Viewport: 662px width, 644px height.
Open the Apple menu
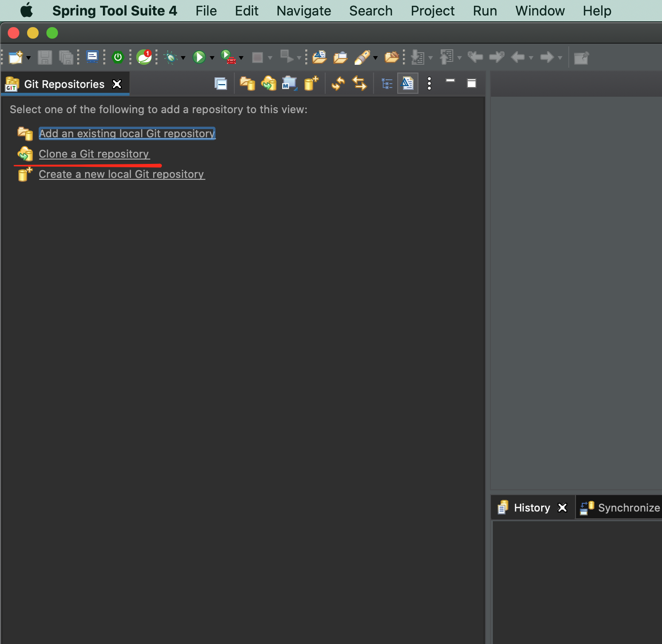[x=27, y=10]
